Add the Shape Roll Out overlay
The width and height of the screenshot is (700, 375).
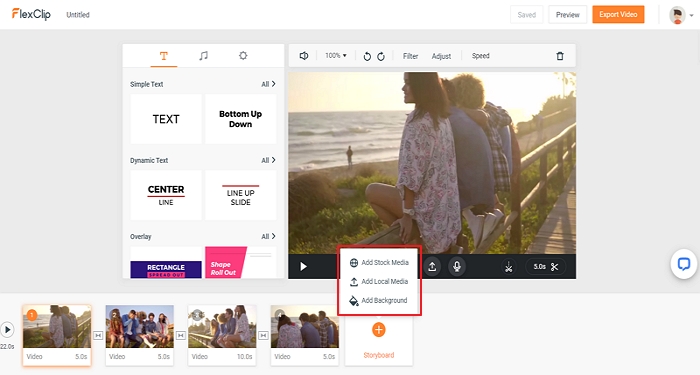click(x=241, y=262)
